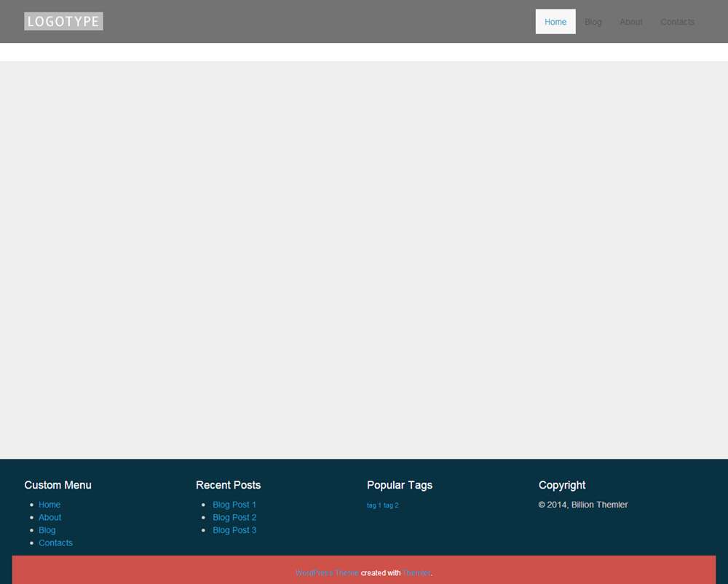Select the Home tab in top navigation
Image resolution: width=728 pixels, height=584 pixels.
[555, 22]
